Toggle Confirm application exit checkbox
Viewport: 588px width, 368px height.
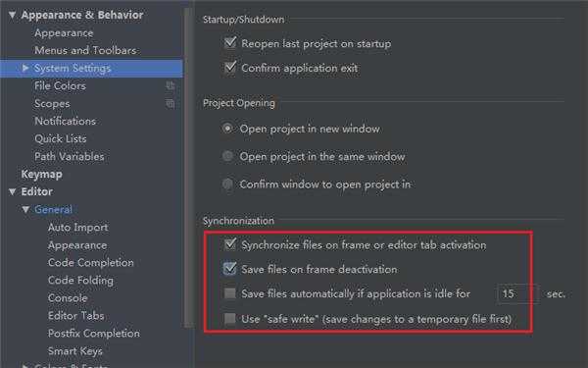(230, 67)
